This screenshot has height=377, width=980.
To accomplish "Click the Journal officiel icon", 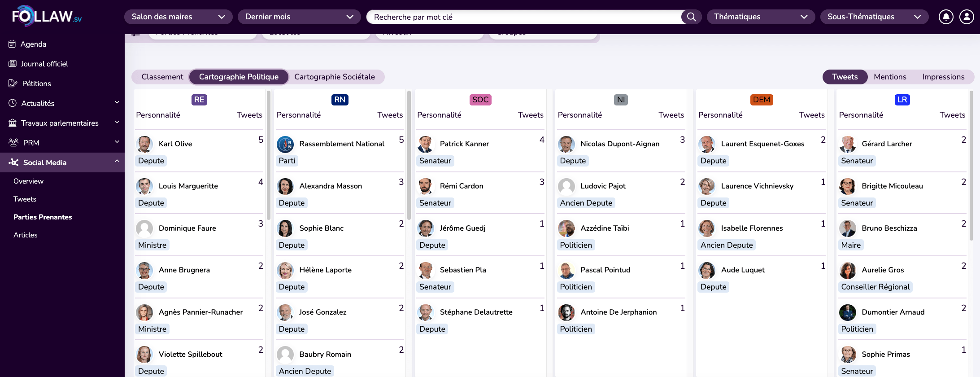I will click(x=13, y=64).
